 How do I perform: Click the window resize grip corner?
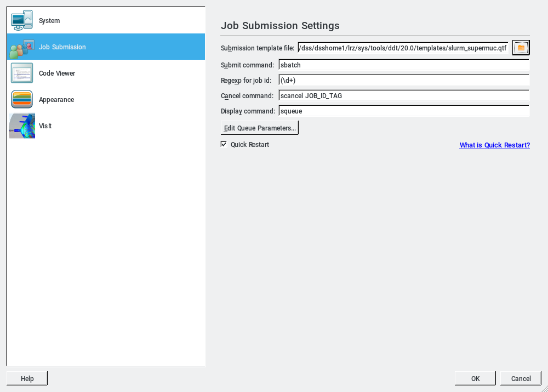point(544,388)
